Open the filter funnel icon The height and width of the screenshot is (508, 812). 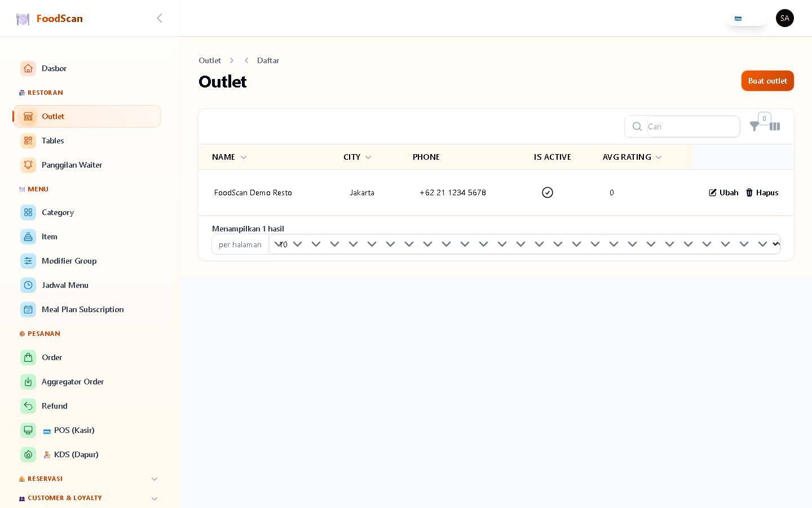click(754, 126)
